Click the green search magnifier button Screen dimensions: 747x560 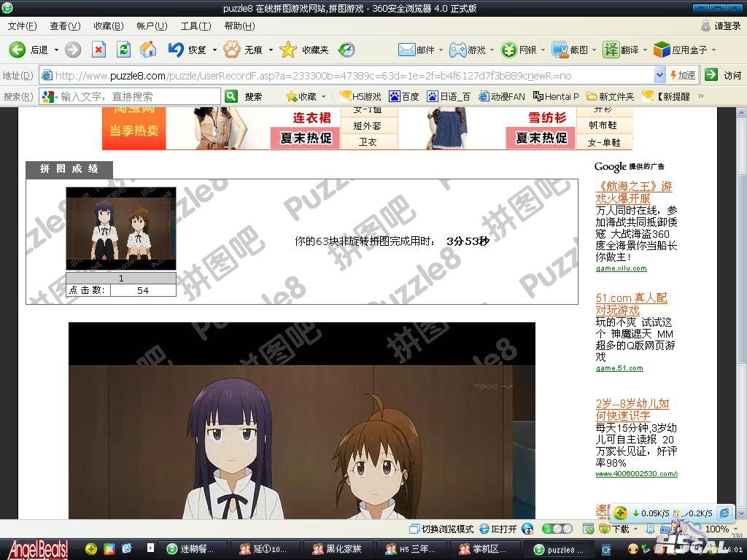click(231, 97)
